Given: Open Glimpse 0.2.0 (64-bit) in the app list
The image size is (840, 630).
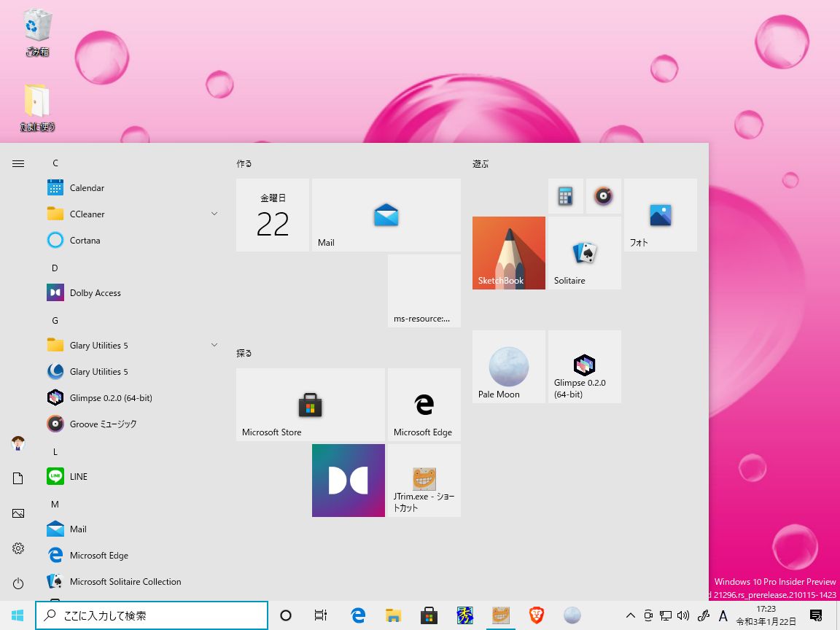Looking at the screenshot, I should (131, 397).
